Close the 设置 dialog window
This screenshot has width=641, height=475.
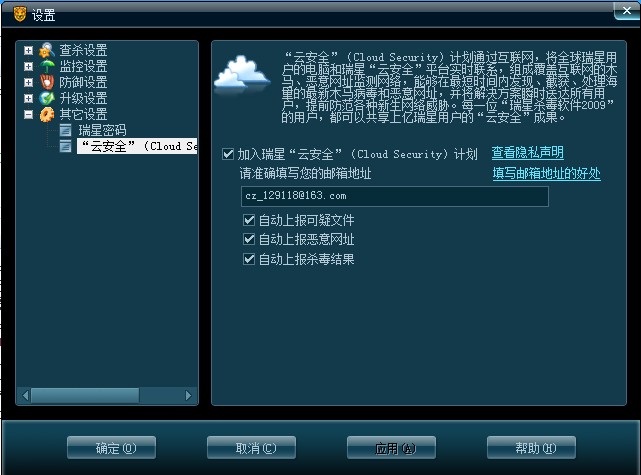click(x=626, y=11)
